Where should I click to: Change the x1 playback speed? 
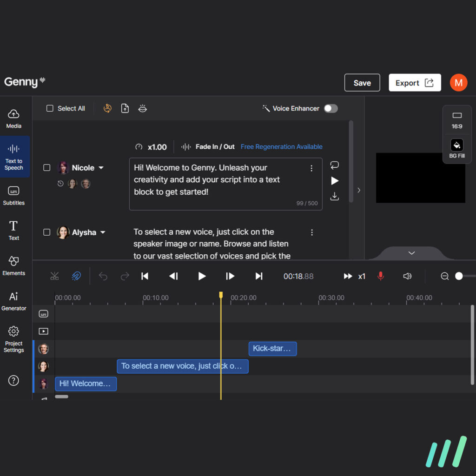click(x=354, y=276)
